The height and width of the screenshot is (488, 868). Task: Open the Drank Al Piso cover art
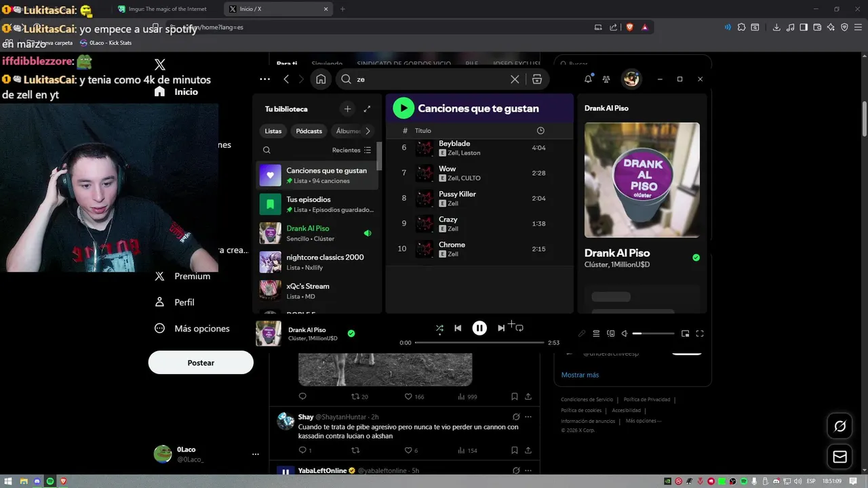[x=642, y=180]
